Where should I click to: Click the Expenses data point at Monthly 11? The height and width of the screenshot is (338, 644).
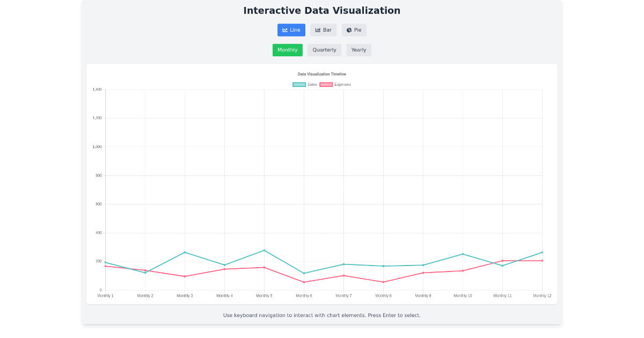click(x=502, y=261)
